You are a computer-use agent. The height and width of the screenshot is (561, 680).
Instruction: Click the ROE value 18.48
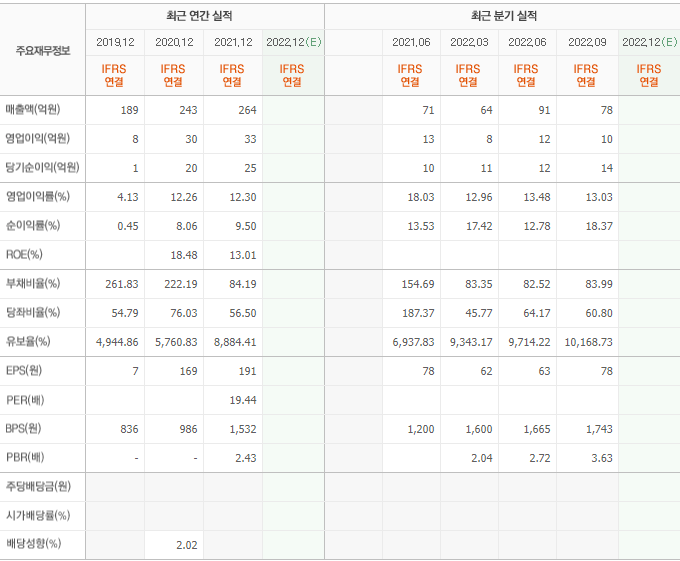(184, 255)
